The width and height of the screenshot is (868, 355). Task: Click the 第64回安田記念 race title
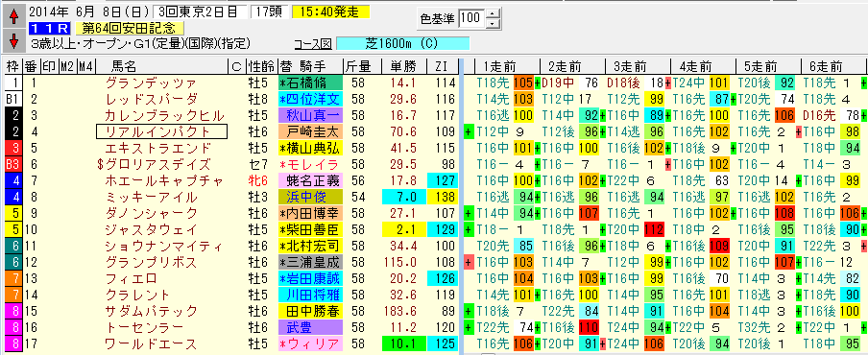click(x=130, y=28)
